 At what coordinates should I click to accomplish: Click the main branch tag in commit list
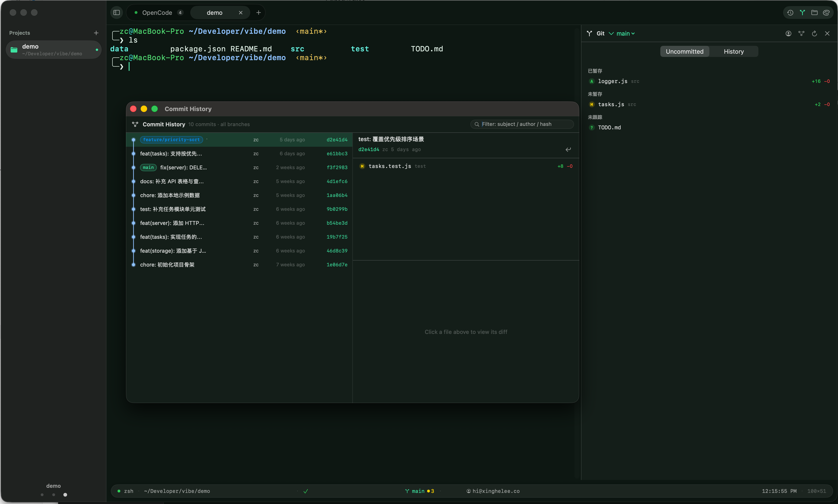[x=148, y=168]
